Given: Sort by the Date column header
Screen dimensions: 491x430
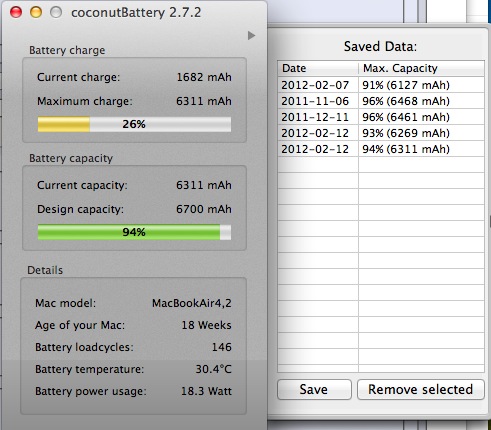Looking at the screenshot, I should click(x=318, y=68).
